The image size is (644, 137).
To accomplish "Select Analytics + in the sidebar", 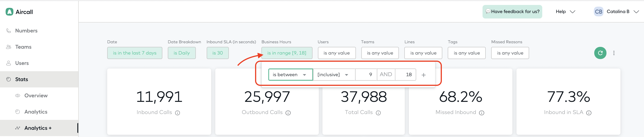I will click(39, 128).
